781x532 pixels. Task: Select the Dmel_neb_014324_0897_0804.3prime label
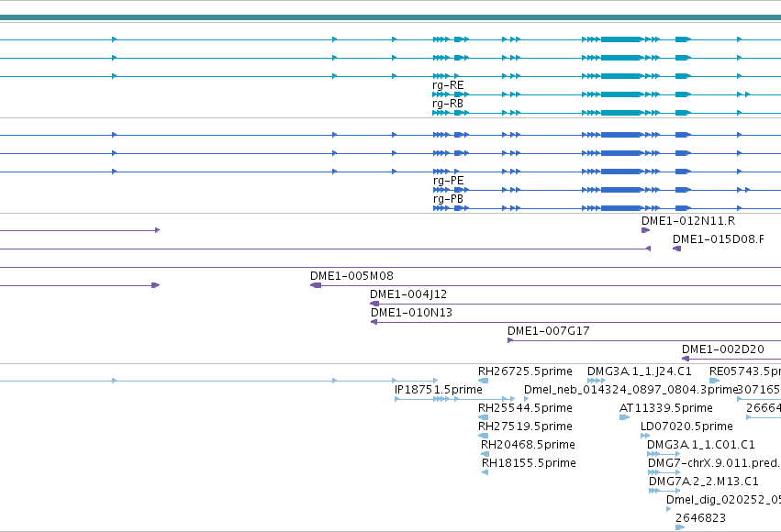coord(630,390)
